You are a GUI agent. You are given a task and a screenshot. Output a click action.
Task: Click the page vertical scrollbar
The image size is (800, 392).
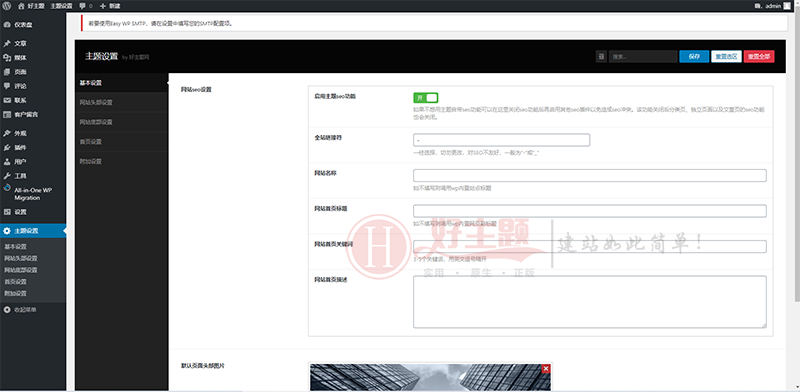797,153
